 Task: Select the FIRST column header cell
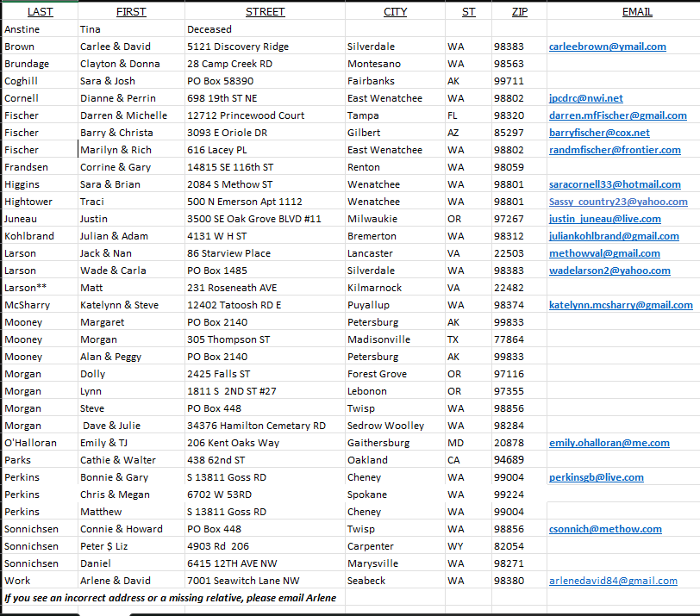[131, 11]
